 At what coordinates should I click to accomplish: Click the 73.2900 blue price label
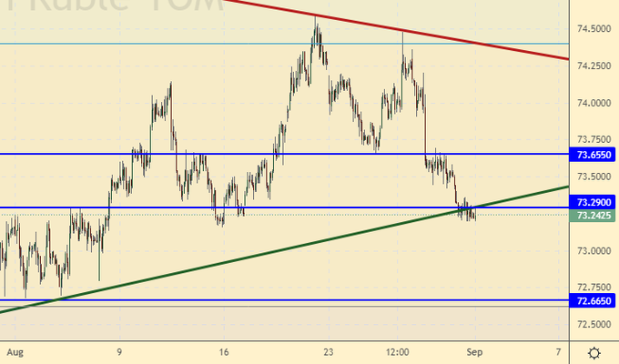point(594,201)
